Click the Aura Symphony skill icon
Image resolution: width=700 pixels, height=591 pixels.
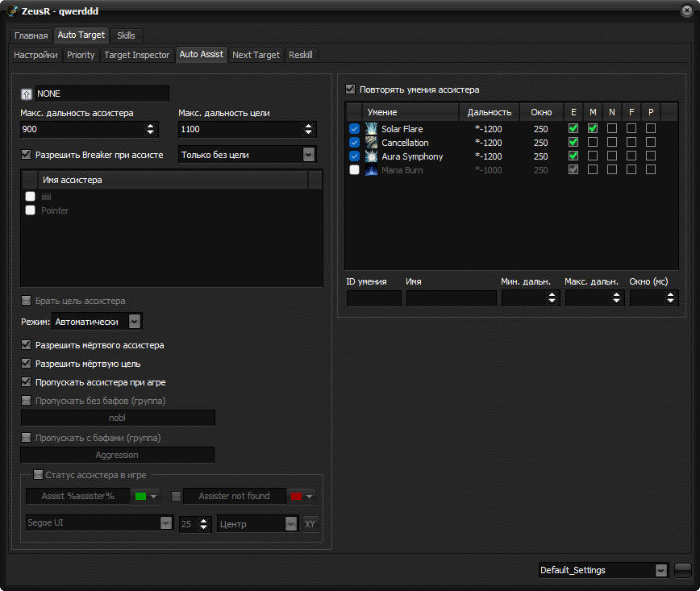(x=371, y=156)
